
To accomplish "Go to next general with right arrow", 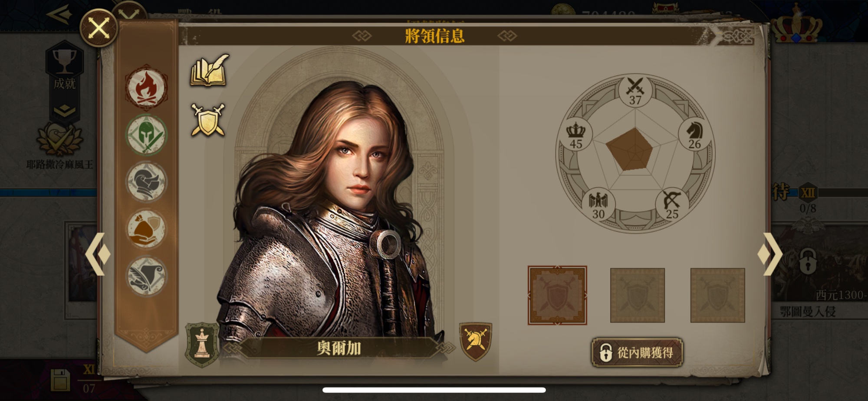I will (x=770, y=254).
